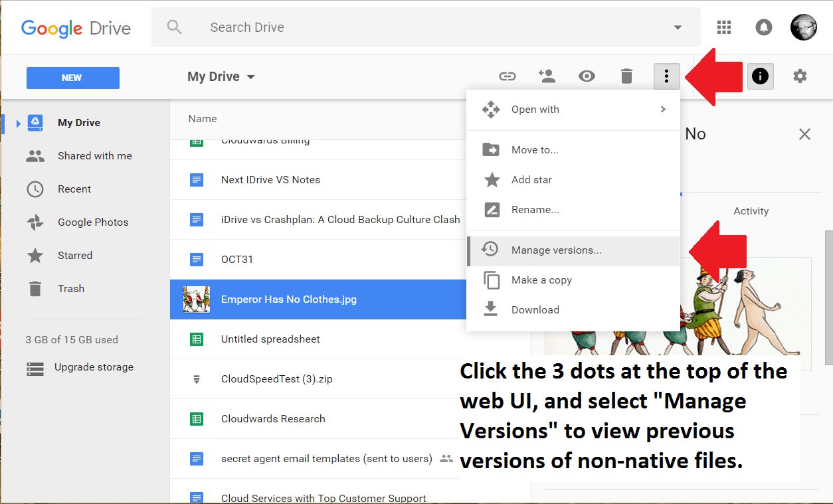Click the Upgrade storage link
The width and height of the screenshot is (833, 504).
94,367
